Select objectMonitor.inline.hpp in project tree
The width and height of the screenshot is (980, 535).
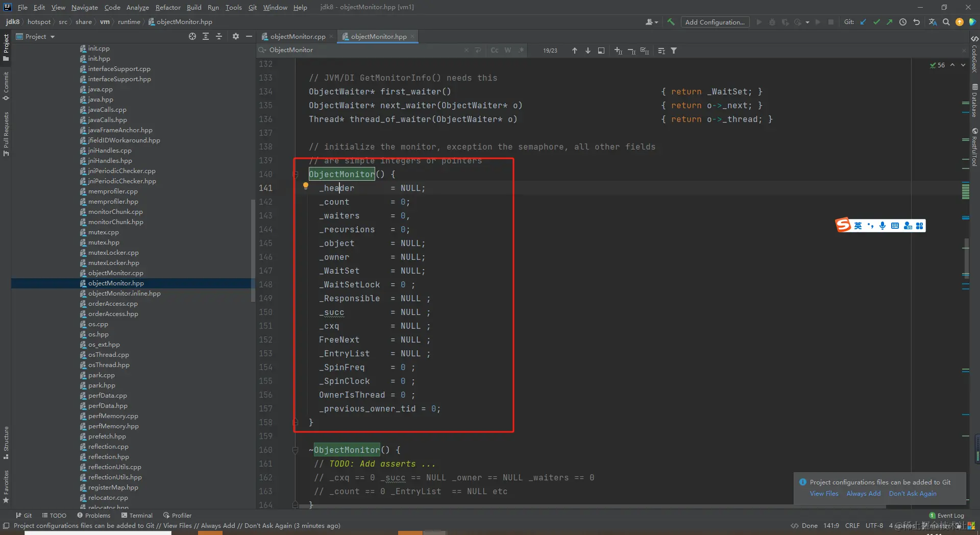[x=124, y=294]
